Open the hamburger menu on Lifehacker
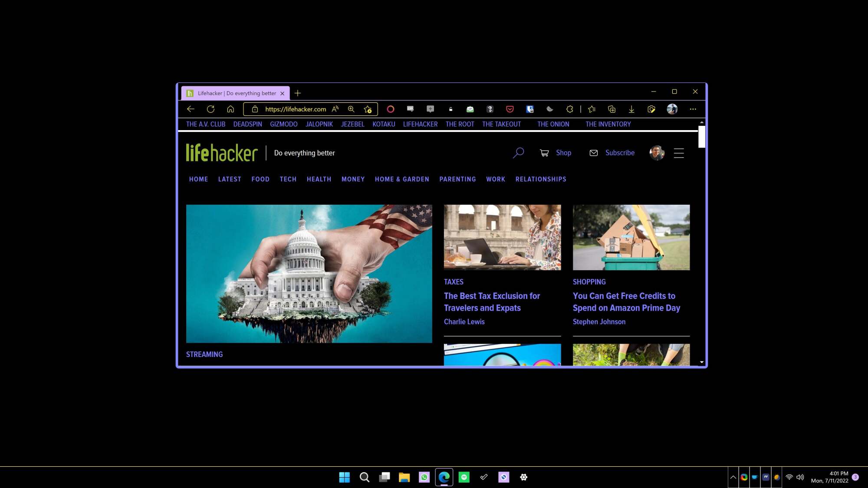 click(679, 153)
